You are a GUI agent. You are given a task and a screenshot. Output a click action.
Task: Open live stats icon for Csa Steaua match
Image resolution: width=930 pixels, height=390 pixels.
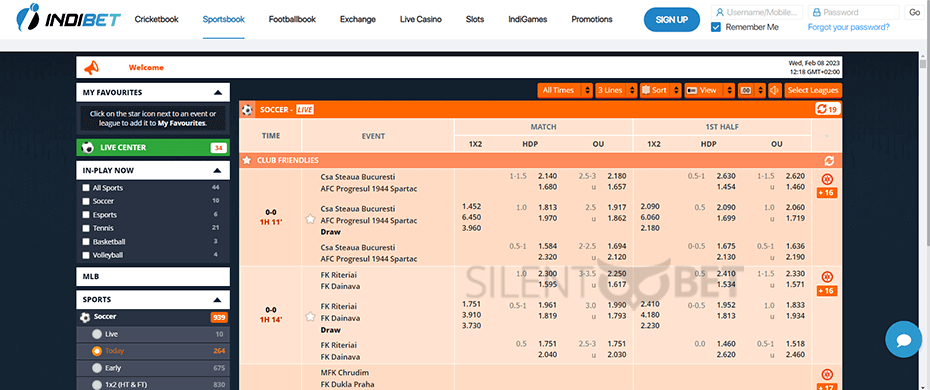827,179
